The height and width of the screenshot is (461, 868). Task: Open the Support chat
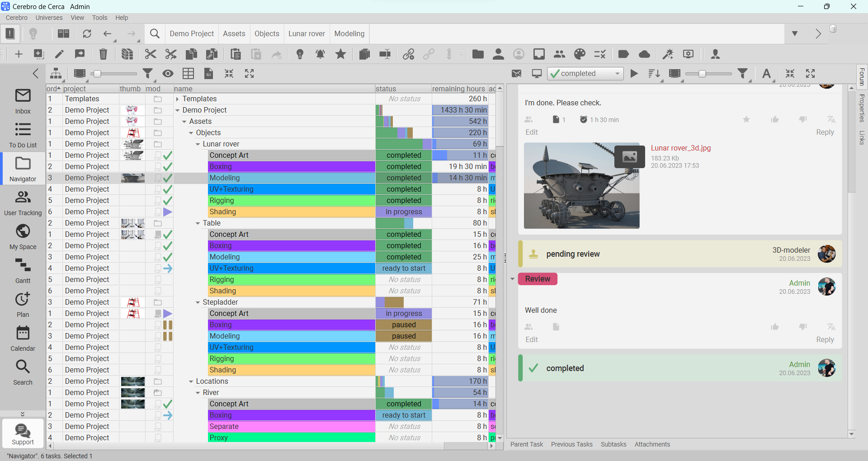[x=23, y=434]
